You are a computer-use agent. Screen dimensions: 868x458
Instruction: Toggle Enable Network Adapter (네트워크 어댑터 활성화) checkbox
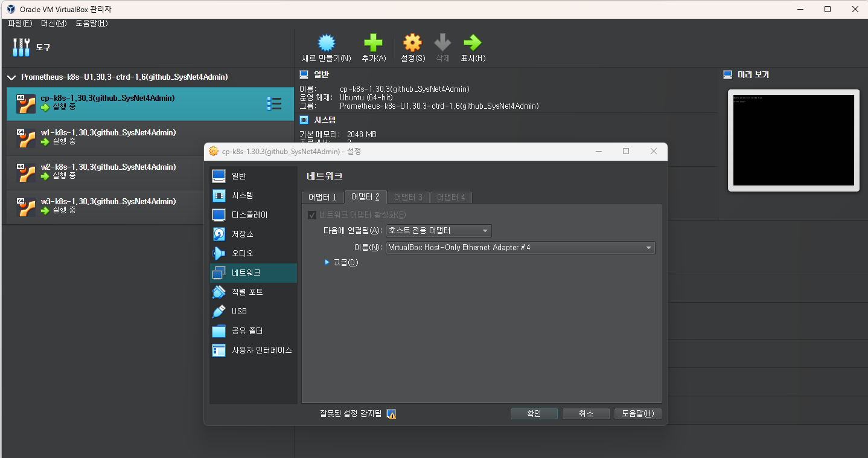312,214
